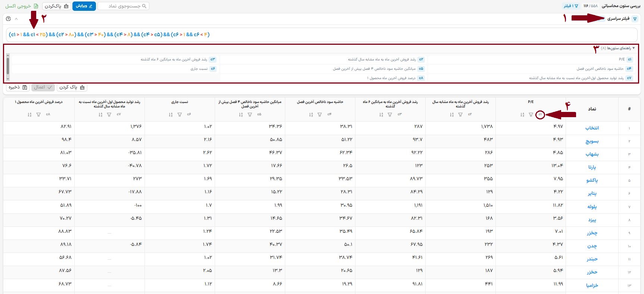
Task: Sort the c4 gross margin column
Action: click(x=311, y=115)
